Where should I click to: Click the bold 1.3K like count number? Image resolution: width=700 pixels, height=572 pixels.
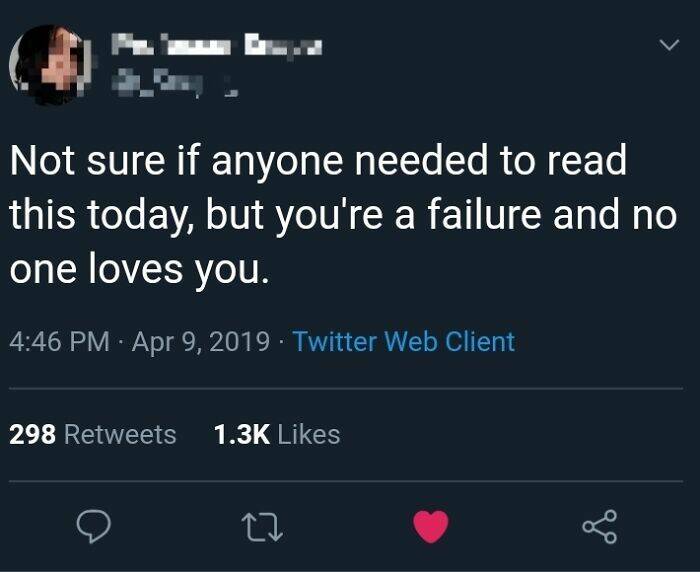point(240,435)
